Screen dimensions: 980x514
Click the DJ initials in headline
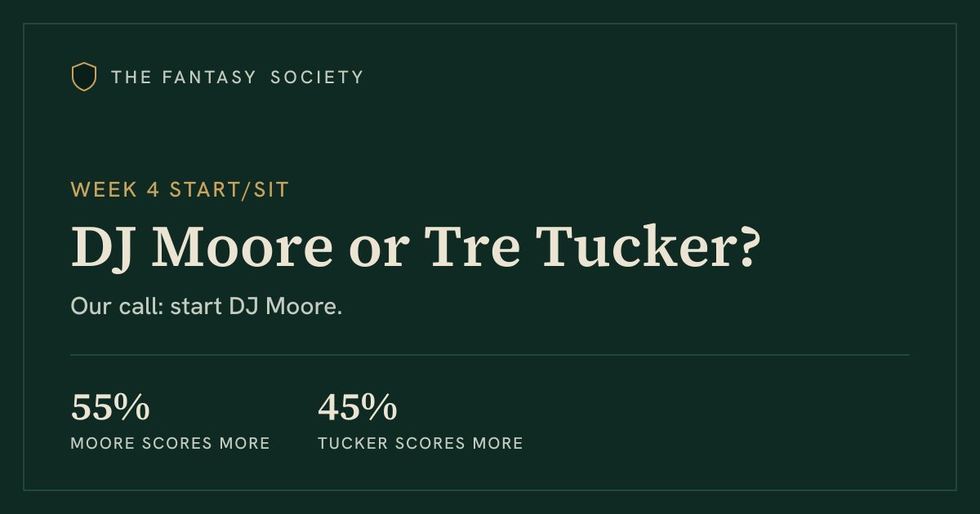[x=105, y=246]
